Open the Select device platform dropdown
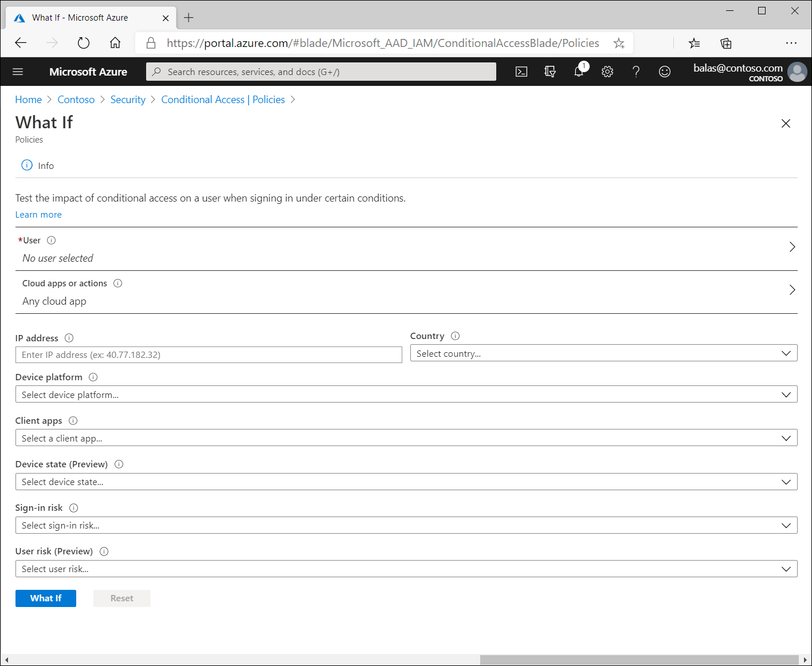Screen dimensions: 812x666 click(x=406, y=395)
